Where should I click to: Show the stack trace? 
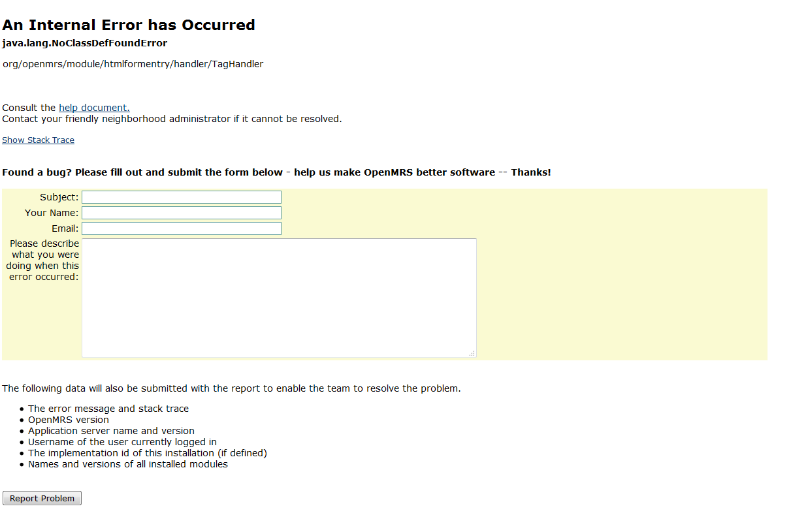coord(38,140)
